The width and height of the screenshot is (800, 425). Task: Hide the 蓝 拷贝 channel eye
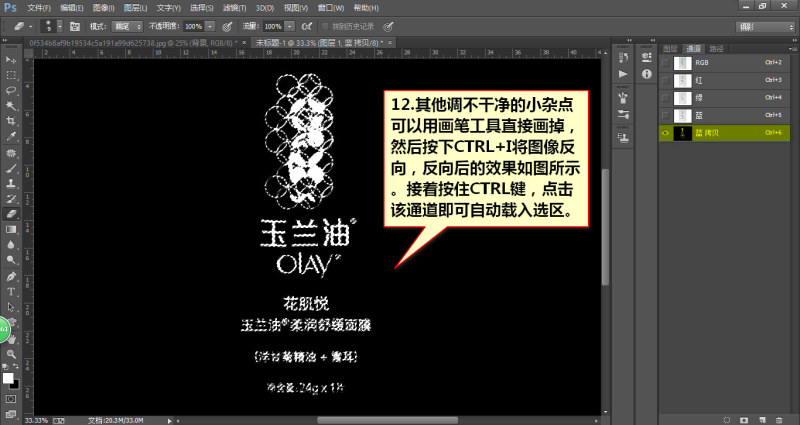tap(665, 133)
